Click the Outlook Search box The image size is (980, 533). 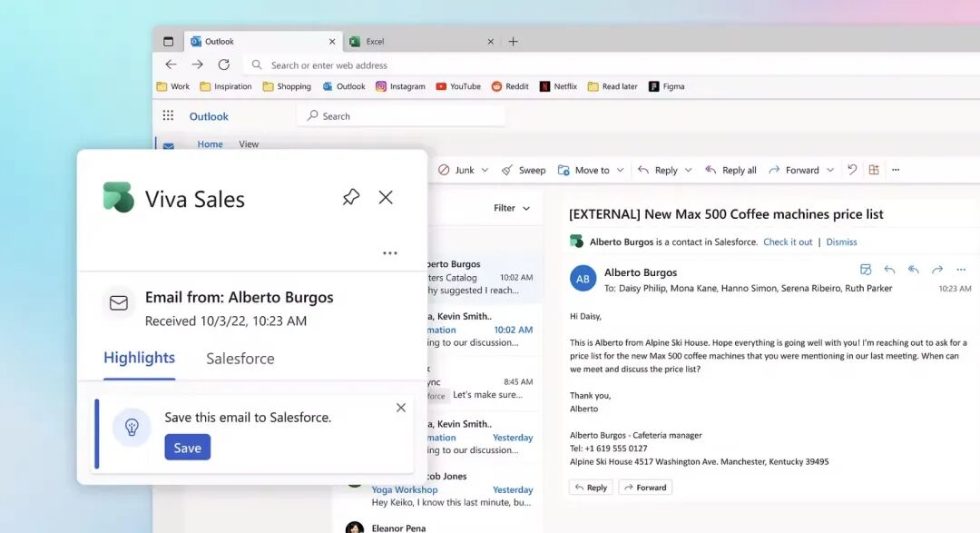(401, 115)
